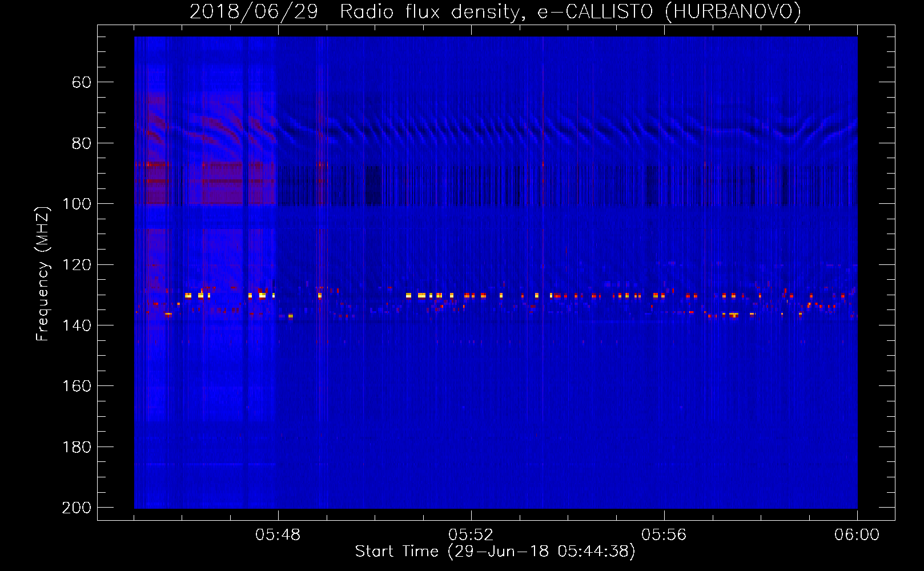Image resolution: width=924 pixels, height=571 pixels.
Task: Click the 160 frequency tick label
Action: pyautogui.click(x=77, y=387)
